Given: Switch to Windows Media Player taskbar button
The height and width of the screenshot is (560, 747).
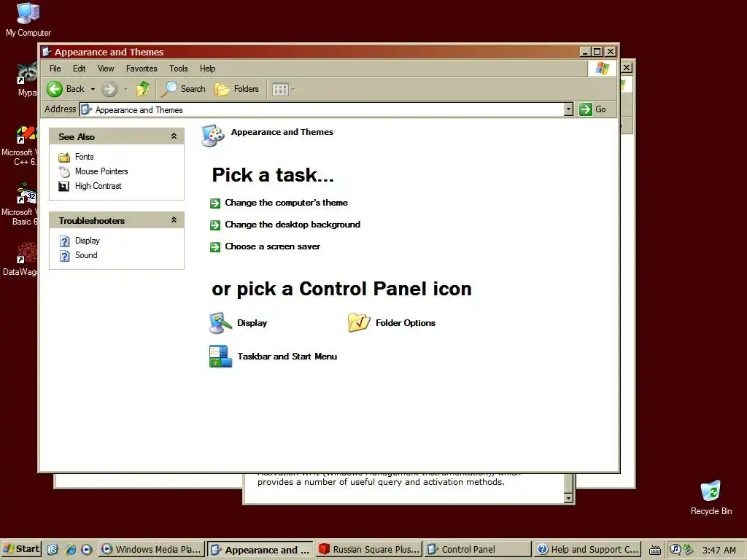Looking at the screenshot, I should pos(152,550).
